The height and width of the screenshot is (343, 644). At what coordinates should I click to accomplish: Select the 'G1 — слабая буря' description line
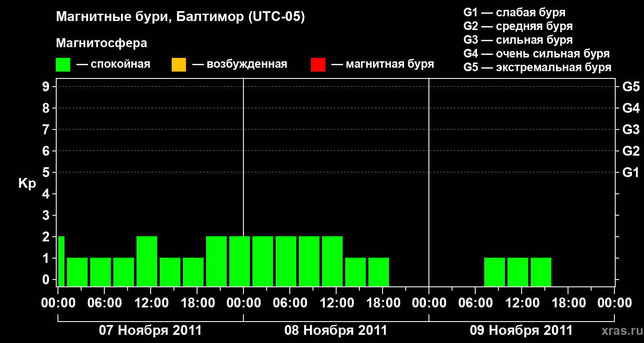pyautogui.click(x=514, y=12)
